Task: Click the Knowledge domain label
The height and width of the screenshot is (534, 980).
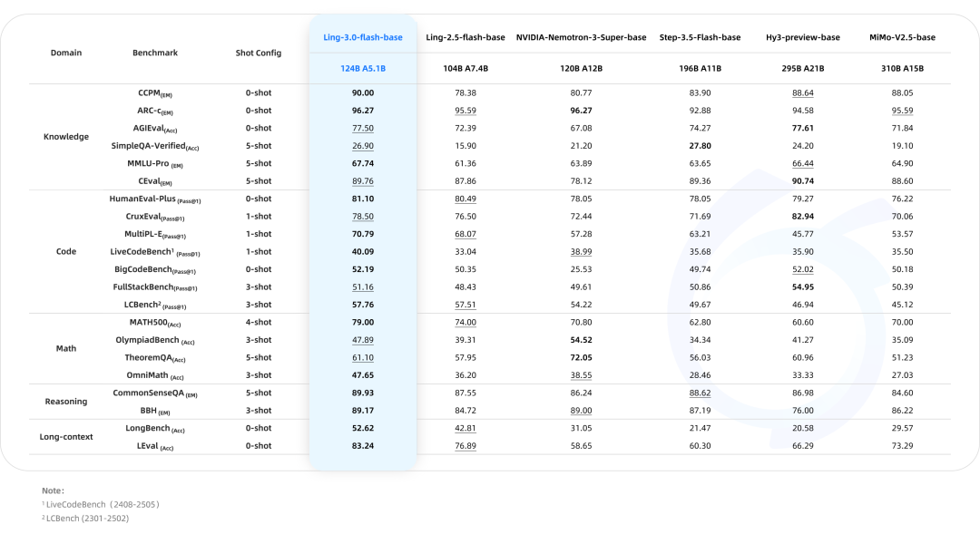Action: 66,137
